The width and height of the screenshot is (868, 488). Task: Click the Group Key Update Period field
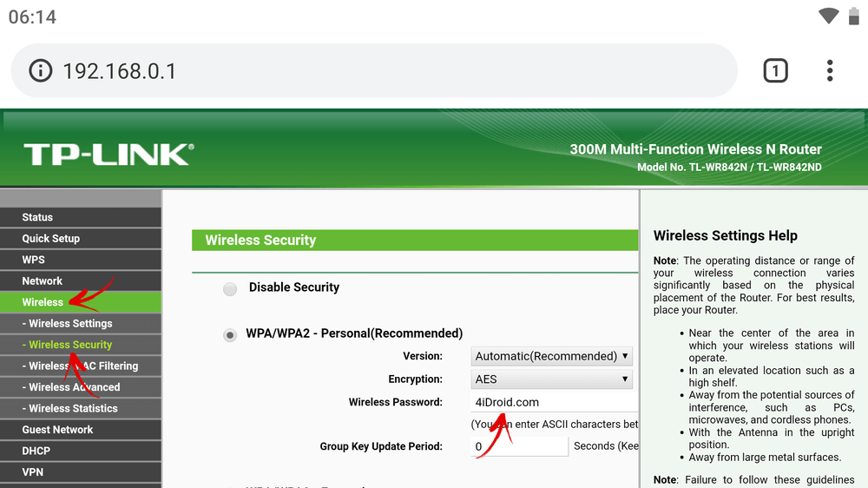[x=519, y=446]
